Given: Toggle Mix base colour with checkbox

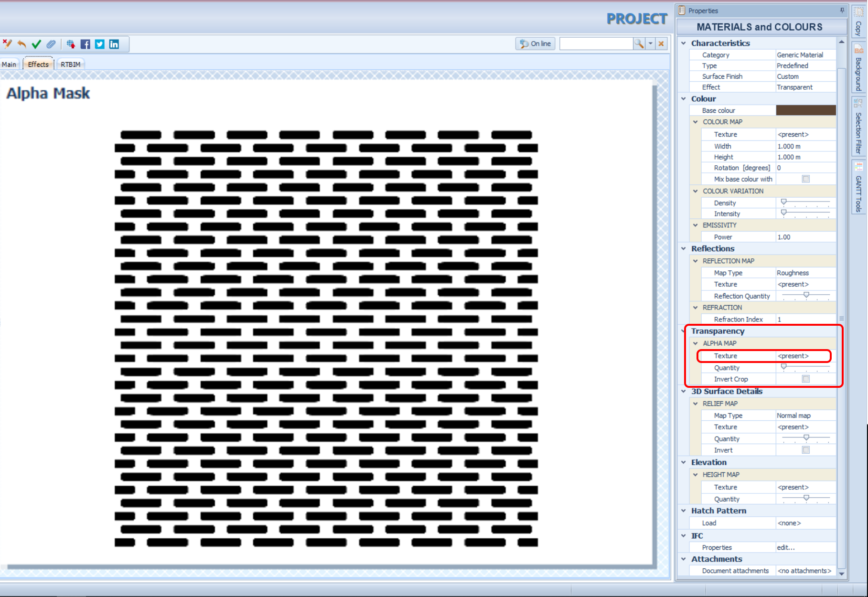Looking at the screenshot, I should coord(806,179).
